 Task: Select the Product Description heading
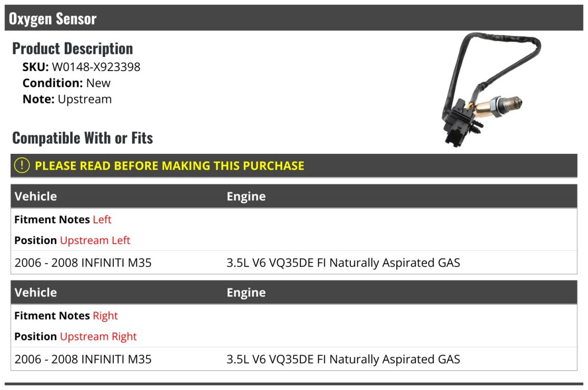point(73,49)
